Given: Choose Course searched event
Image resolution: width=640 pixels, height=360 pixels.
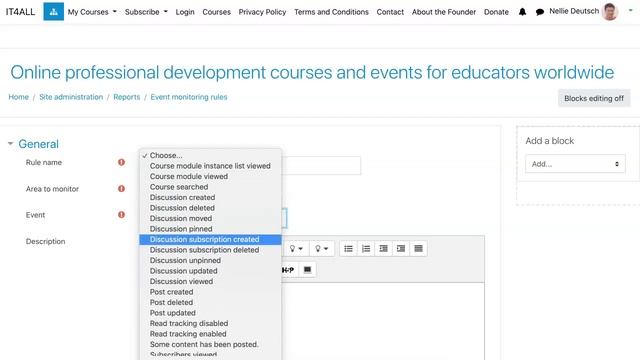Looking at the screenshot, I should pyautogui.click(x=210, y=187).
